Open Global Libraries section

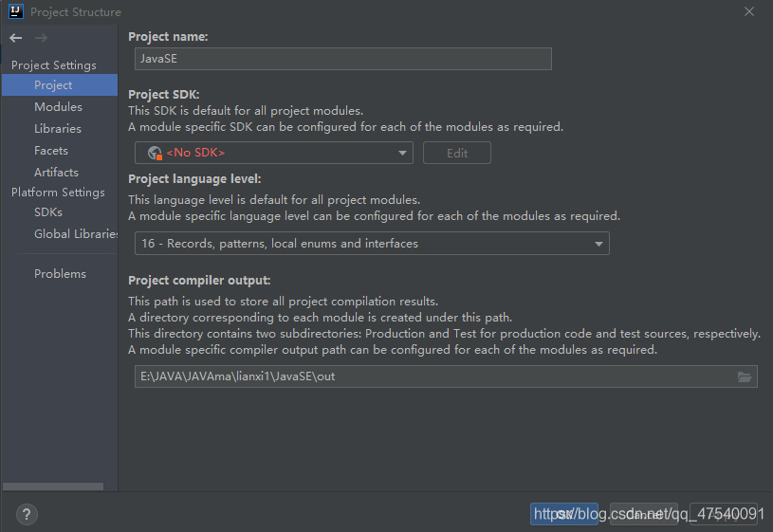76,233
